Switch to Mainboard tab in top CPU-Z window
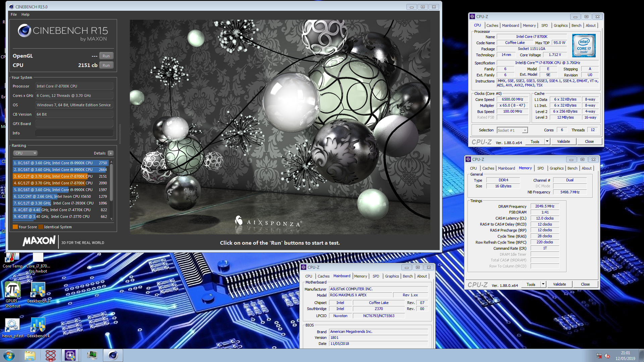 click(511, 25)
